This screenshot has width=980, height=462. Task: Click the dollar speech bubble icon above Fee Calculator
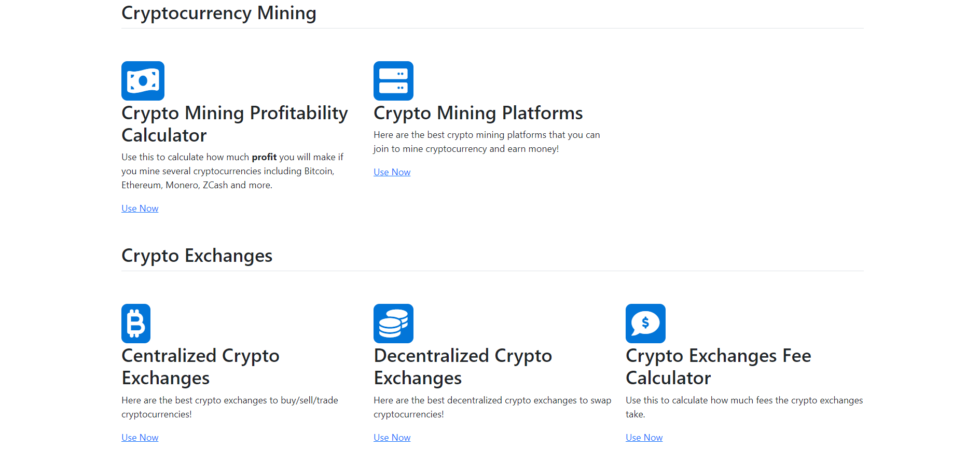[645, 323]
